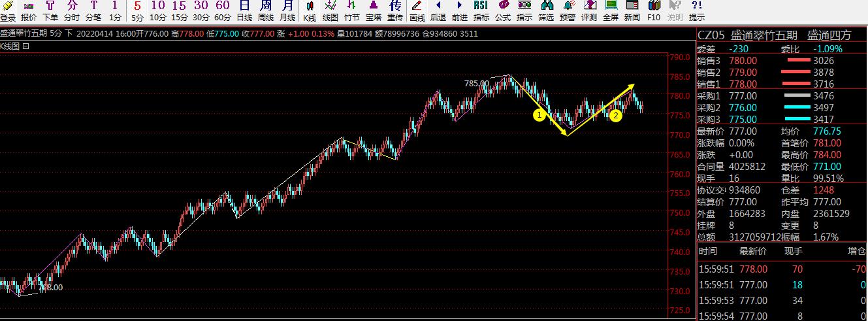868x321 pixels.
Task: Click the K线图 panel title
Action: tap(10, 46)
